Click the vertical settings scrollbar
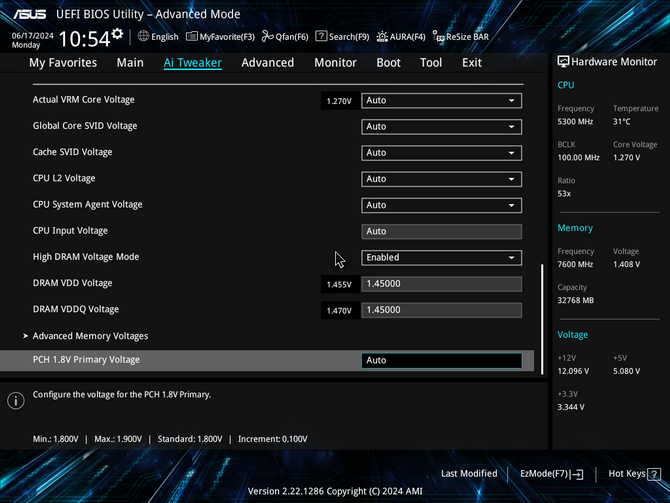This screenshot has width=670, height=503. pos(542,319)
